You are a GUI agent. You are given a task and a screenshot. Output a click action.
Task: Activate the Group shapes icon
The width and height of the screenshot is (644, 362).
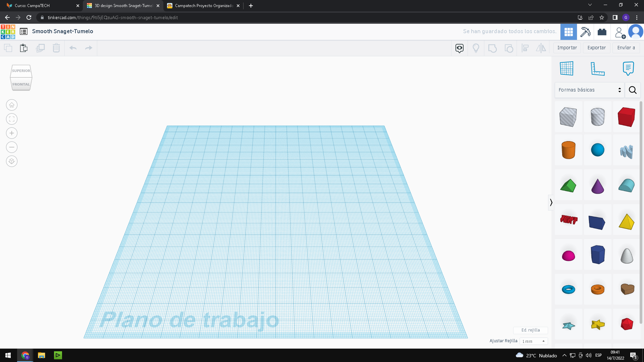[492, 48]
